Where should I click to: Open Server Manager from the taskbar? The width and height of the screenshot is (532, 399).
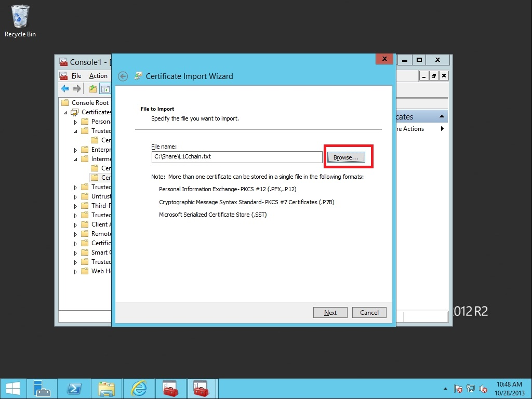[42, 388]
